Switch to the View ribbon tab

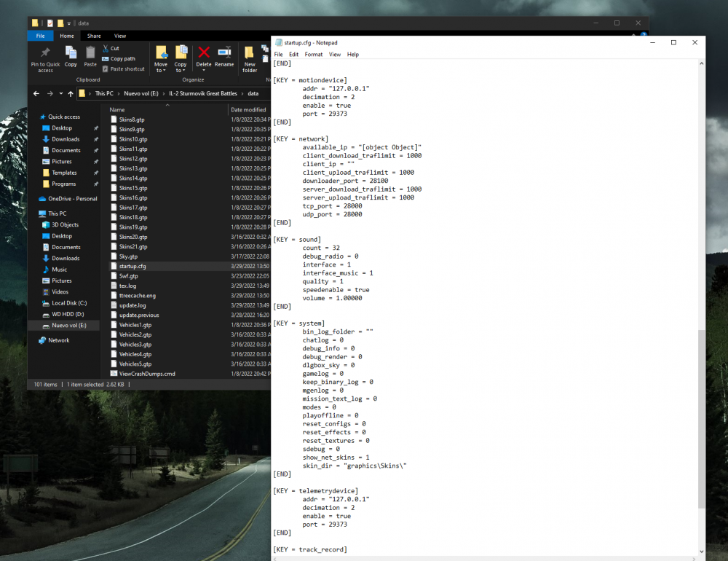tap(120, 36)
